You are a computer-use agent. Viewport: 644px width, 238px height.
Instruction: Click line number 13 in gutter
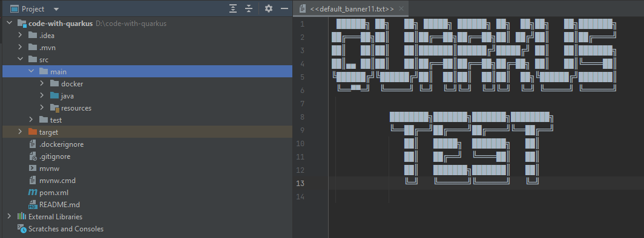(300, 184)
